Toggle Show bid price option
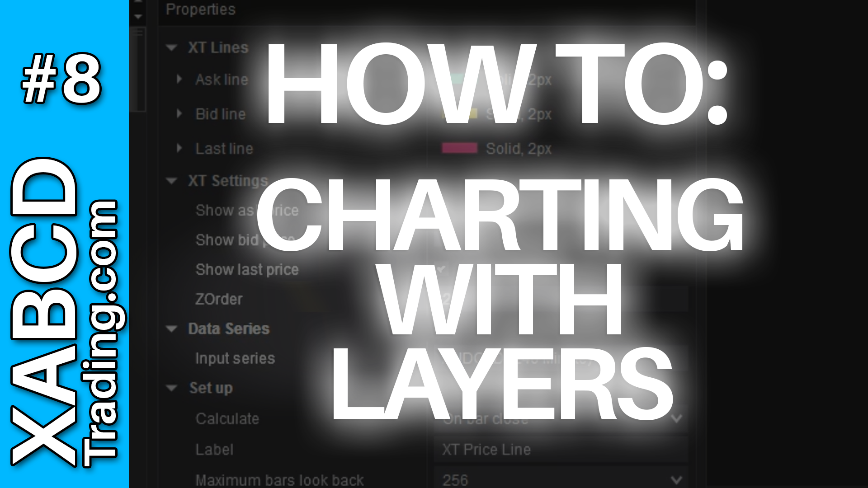This screenshot has height=488, width=868. coord(441,240)
